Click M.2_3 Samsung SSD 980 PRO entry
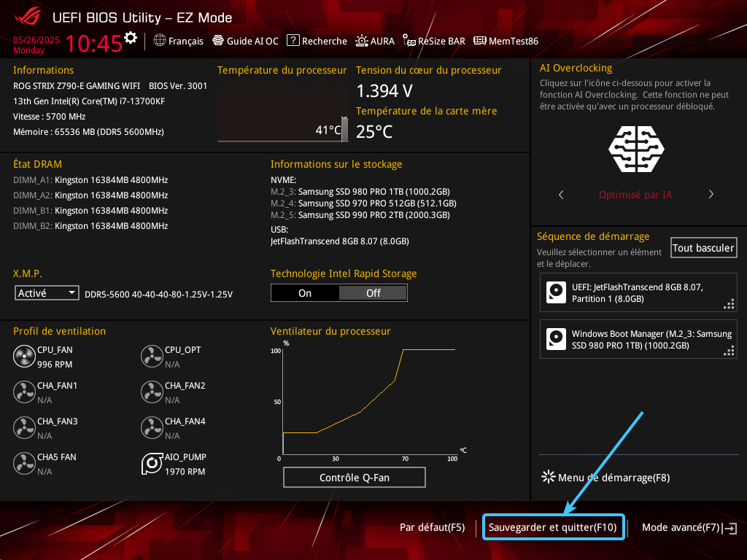The height and width of the screenshot is (560, 747). [360, 192]
